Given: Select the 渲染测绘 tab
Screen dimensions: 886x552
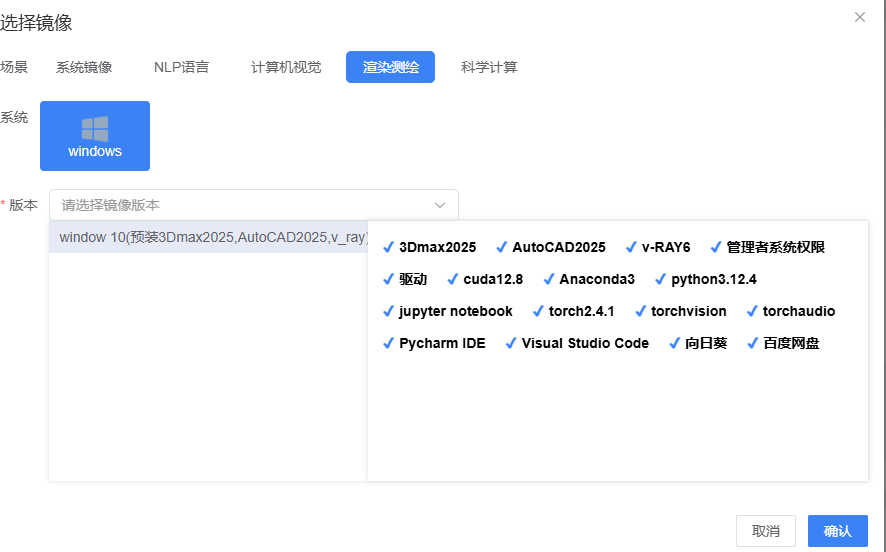Looking at the screenshot, I should click(390, 67).
